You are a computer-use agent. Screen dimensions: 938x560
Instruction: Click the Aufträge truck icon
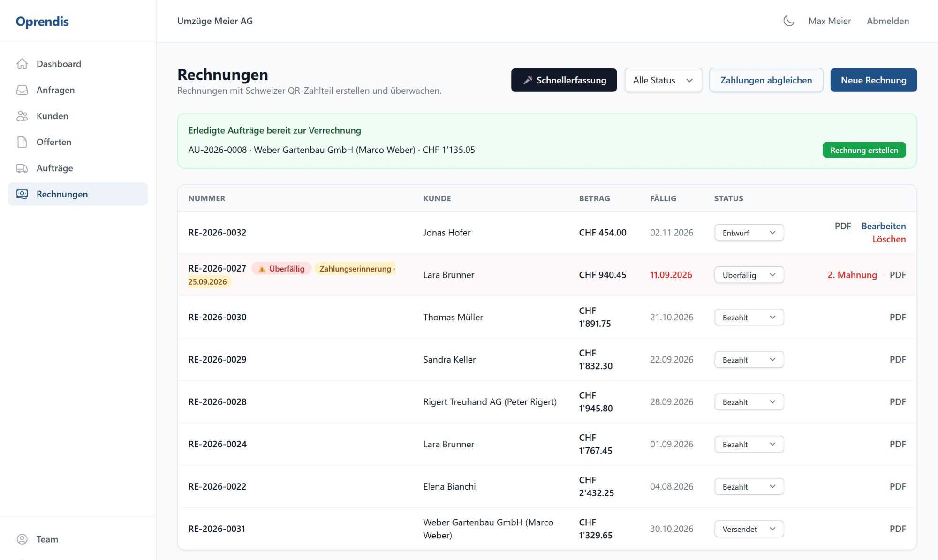click(22, 168)
